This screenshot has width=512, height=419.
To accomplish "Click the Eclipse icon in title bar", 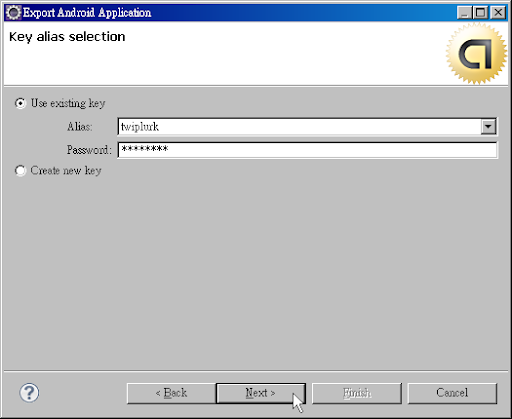I will (x=14, y=13).
